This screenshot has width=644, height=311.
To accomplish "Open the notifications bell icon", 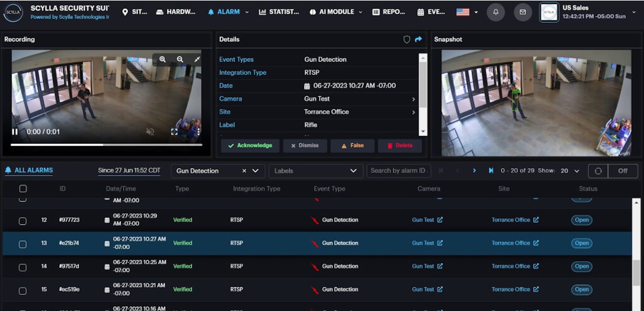I will coord(495,12).
